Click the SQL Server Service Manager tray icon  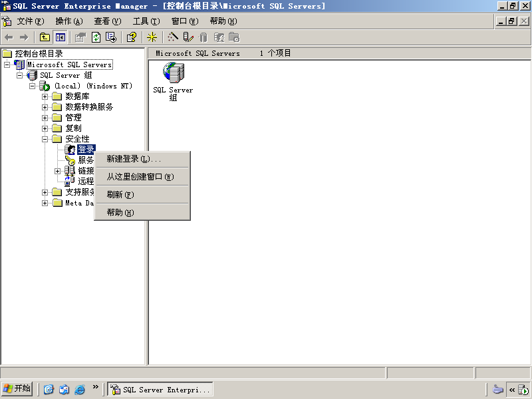(x=523, y=390)
